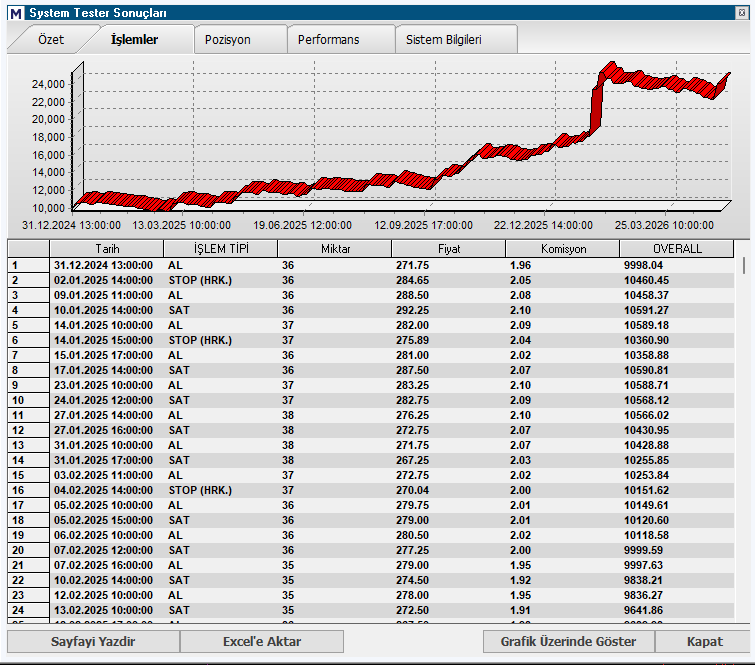Export results with Excel'e Aktar button

coord(262,641)
